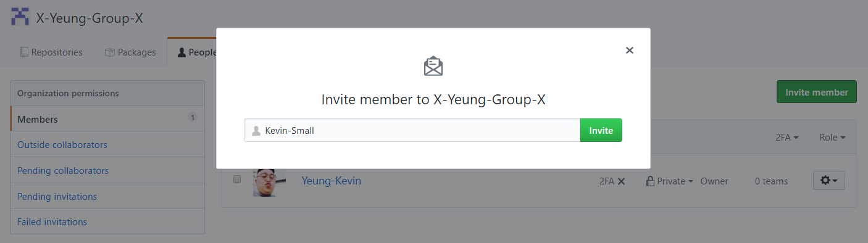Click the 2FA disabled X icon
868x243 pixels.
point(622,181)
